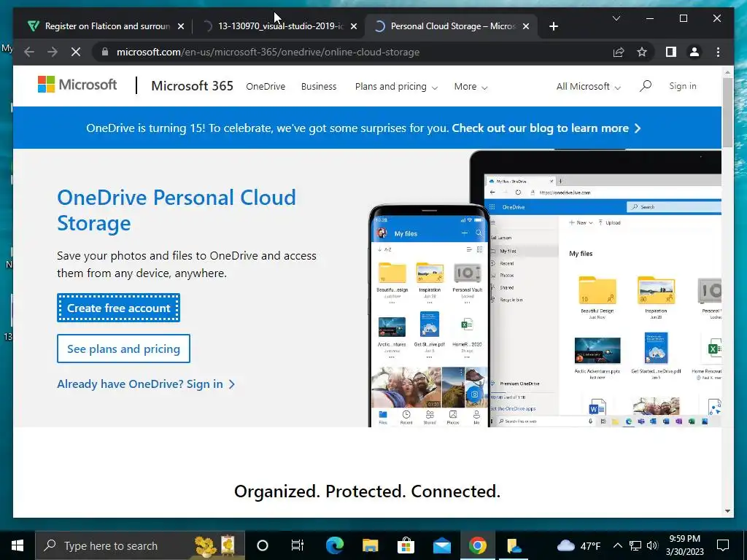Bookmark this page with the star
Viewport: 747px width, 560px height.
click(x=642, y=52)
